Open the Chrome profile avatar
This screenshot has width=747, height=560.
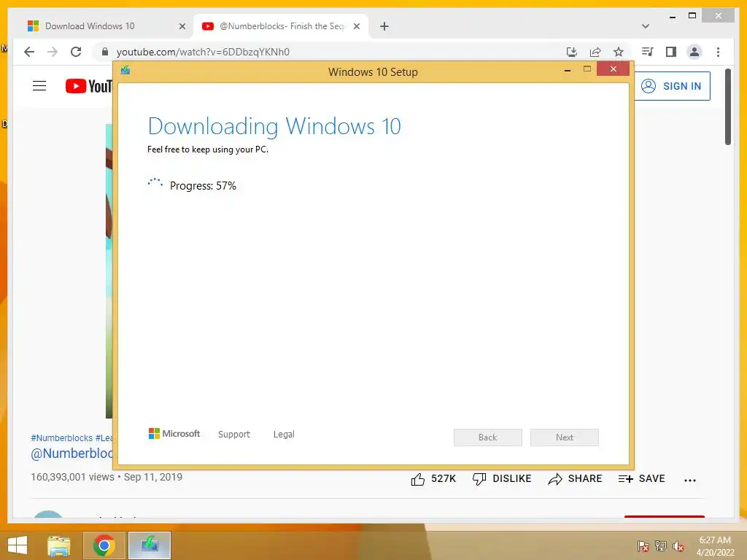(x=694, y=52)
